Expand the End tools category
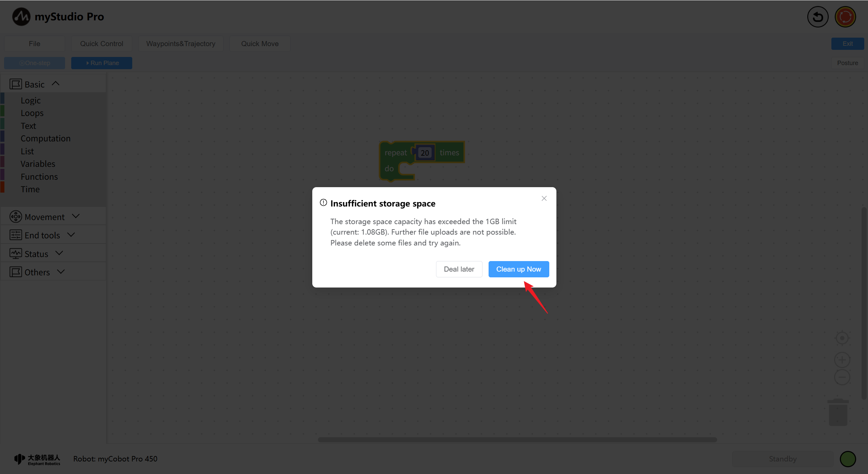The width and height of the screenshot is (868, 474). click(x=42, y=235)
